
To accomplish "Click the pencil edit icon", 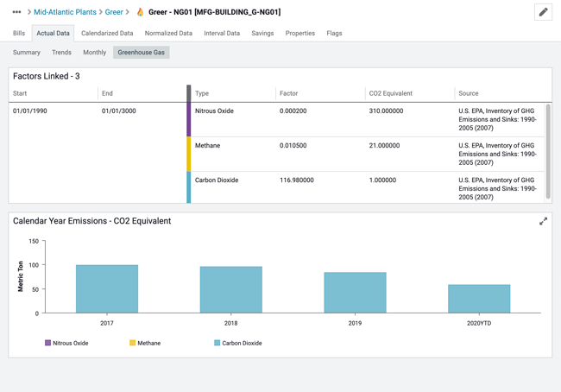I will tap(543, 12).
